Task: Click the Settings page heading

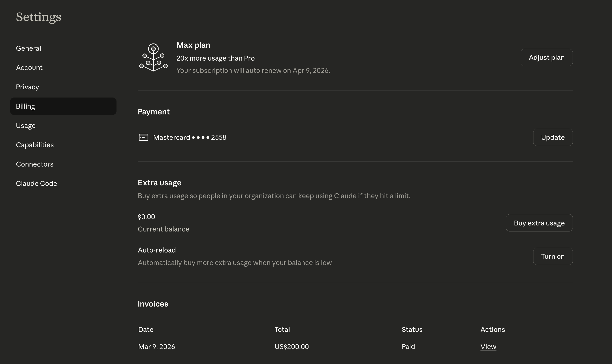Action: (x=39, y=17)
